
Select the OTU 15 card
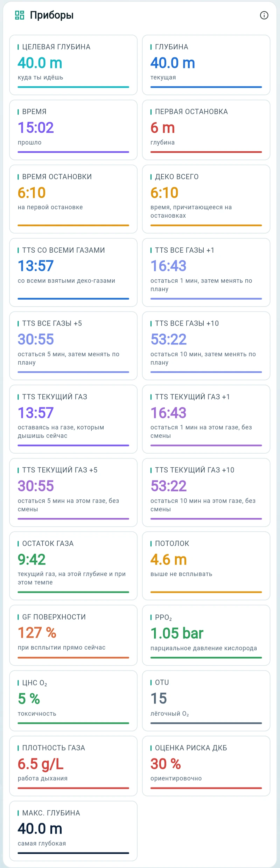(206, 701)
